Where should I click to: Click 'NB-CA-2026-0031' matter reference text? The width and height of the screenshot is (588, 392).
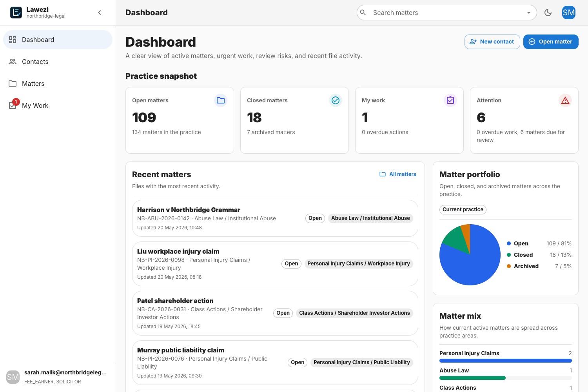[162, 309]
